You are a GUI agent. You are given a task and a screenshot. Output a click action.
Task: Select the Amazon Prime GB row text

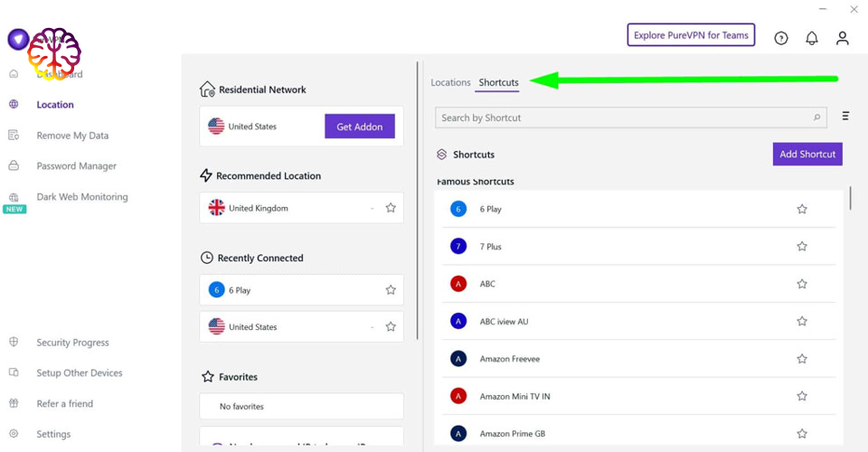(x=512, y=434)
